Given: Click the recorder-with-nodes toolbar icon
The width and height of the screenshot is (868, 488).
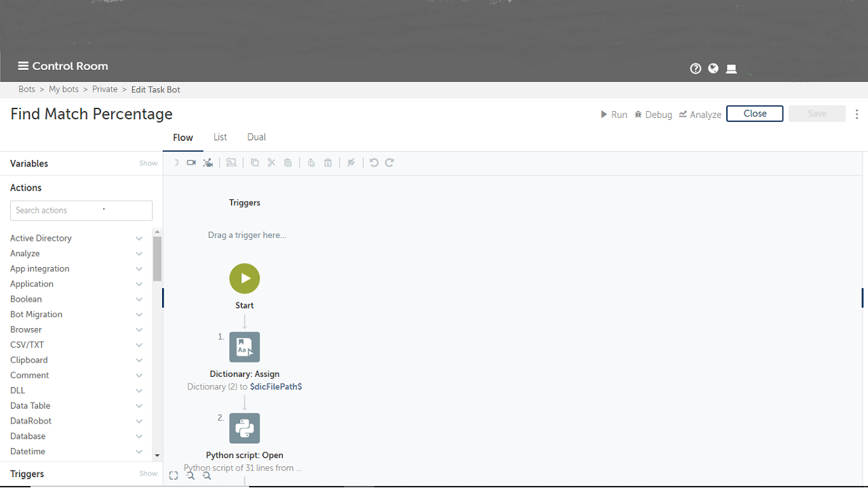Looking at the screenshot, I should coord(208,163).
